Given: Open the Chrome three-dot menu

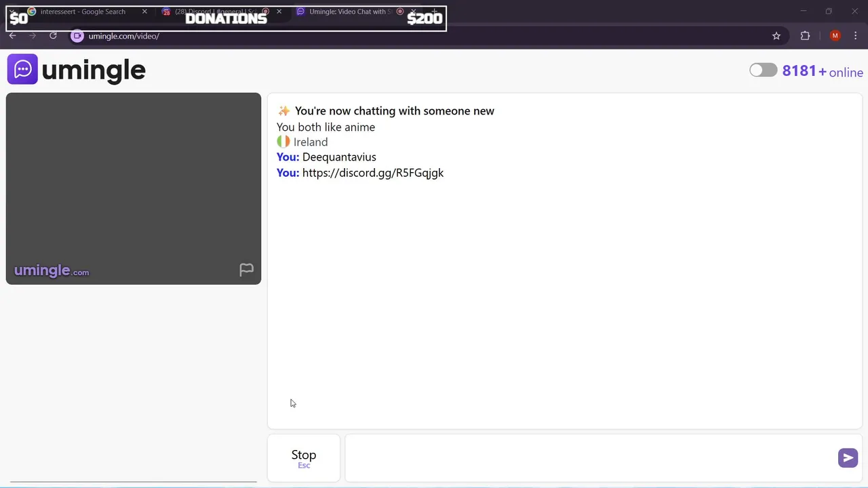Looking at the screenshot, I should (x=856, y=36).
